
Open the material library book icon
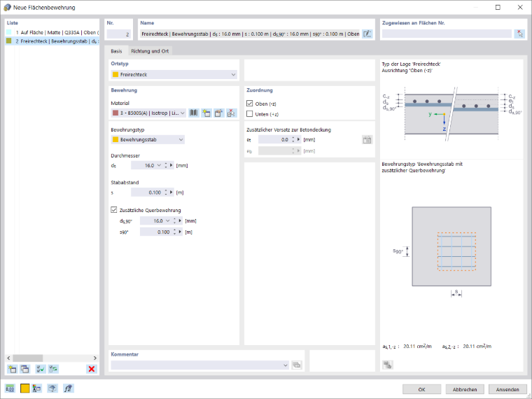pos(194,113)
